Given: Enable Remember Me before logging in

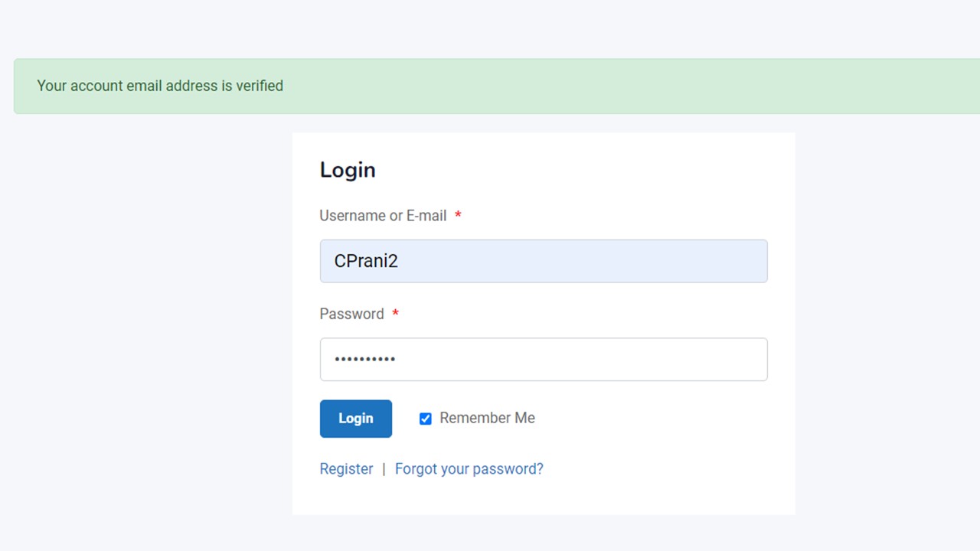Looking at the screenshot, I should [425, 419].
